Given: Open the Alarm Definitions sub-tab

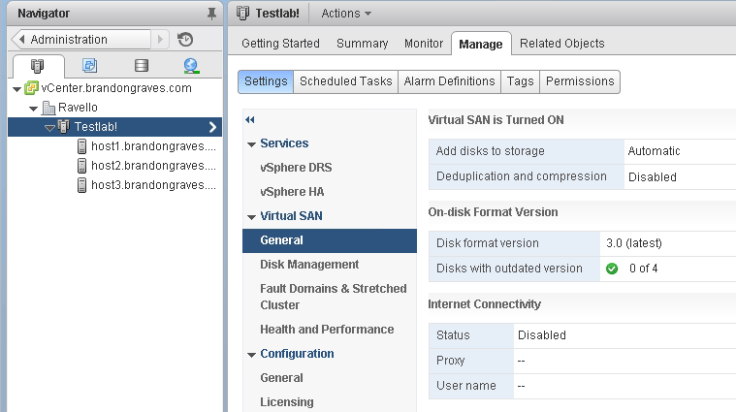Looking at the screenshot, I should click(x=449, y=82).
